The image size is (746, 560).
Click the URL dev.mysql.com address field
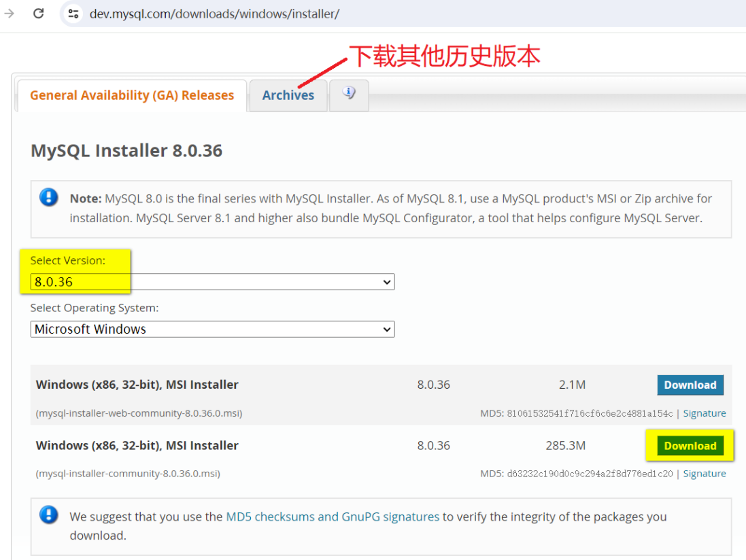click(x=214, y=14)
